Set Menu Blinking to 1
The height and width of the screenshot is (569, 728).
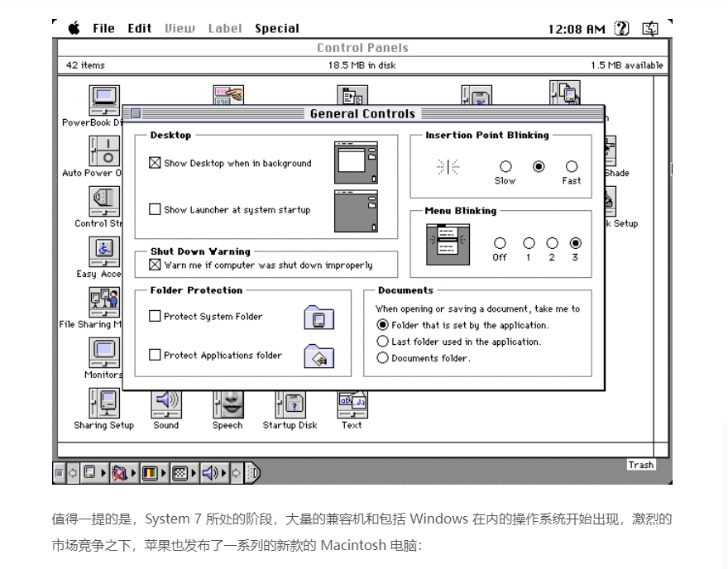pyautogui.click(x=529, y=243)
